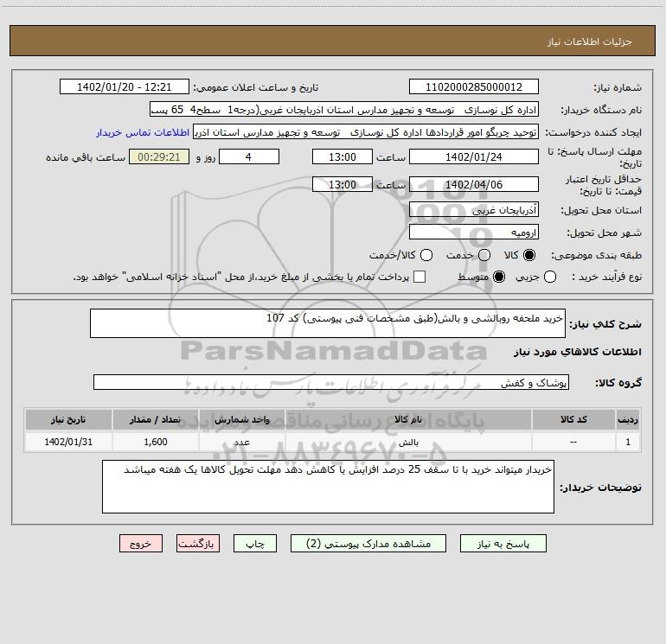The width and height of the screenshot is (666, 644).
Task: Click the اطلاعات کالاهای مورد نیاز heading
Action: tap(578, 352)
